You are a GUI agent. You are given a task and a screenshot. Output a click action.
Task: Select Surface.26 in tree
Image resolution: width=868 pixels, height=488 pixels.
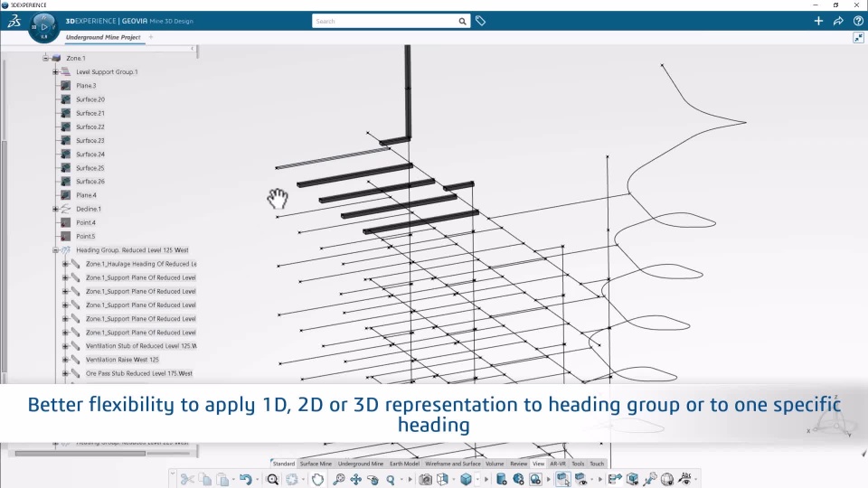pos(90,182)
